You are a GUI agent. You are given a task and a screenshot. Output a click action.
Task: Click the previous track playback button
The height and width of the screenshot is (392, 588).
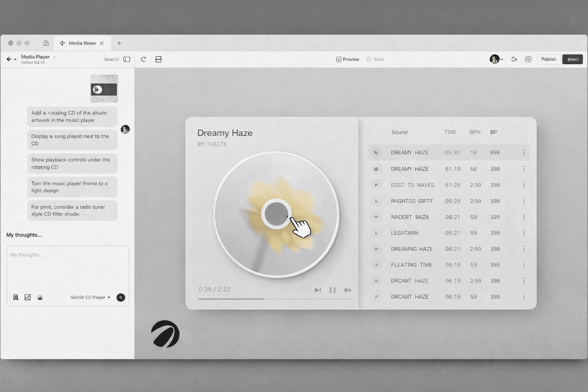click(x=318, y=290)
